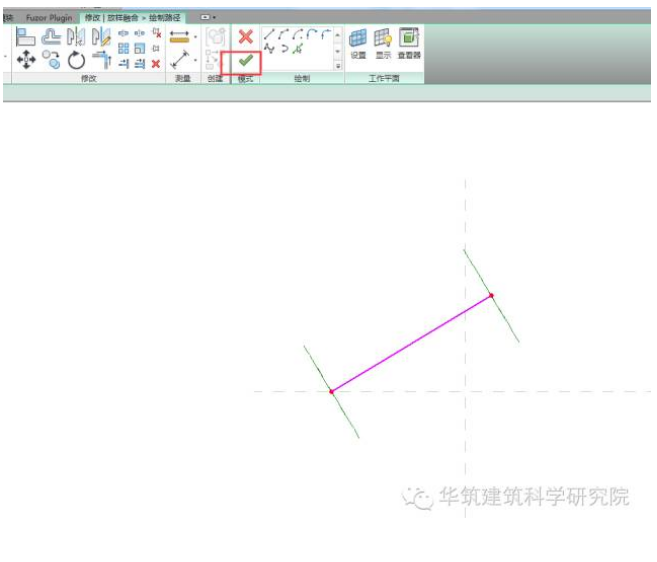Select the Split with Gap tool

pos(140,33)
